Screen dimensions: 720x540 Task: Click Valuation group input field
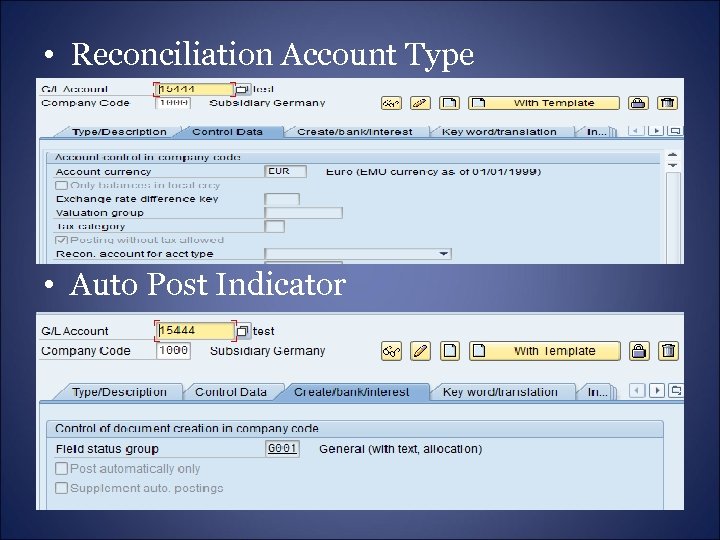(304, 213)
